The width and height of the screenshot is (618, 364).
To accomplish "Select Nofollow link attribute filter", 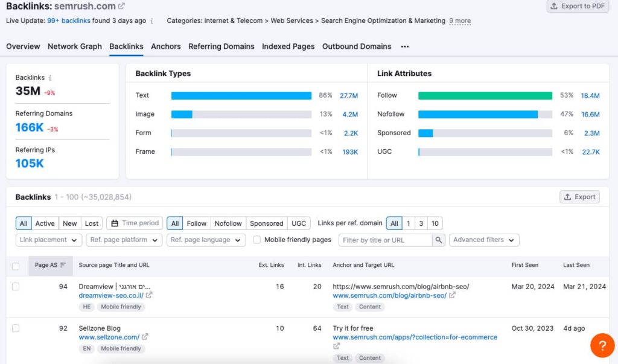I will click(228, 223).
